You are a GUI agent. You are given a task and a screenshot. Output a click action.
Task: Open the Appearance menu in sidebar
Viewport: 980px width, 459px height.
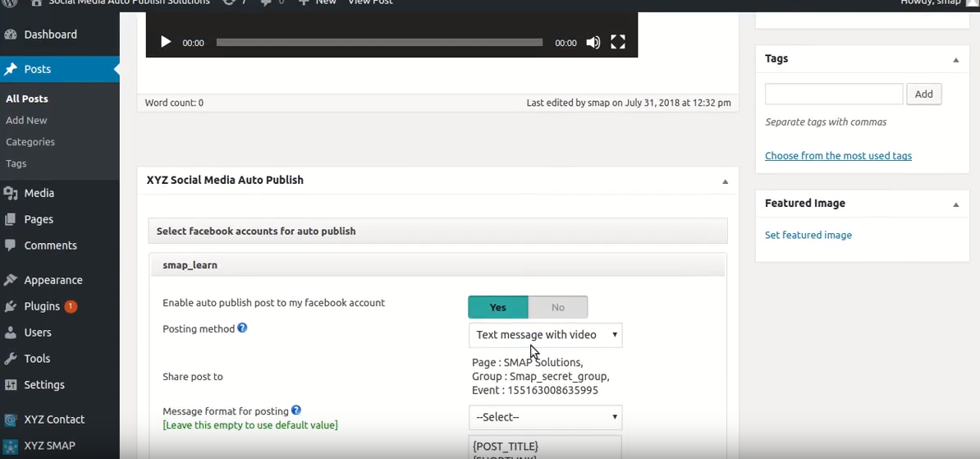[x=53, y=280]
